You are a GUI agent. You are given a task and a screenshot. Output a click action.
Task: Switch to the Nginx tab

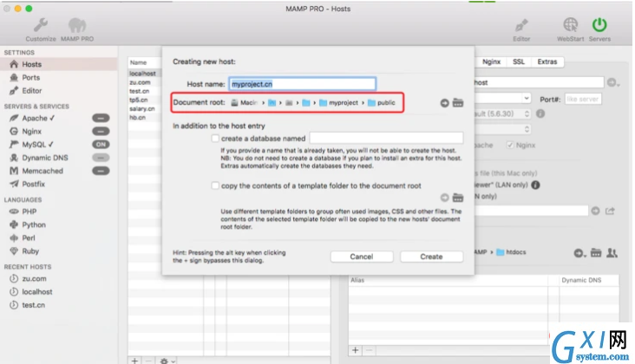pyautogui.click(x=491, y=62)
